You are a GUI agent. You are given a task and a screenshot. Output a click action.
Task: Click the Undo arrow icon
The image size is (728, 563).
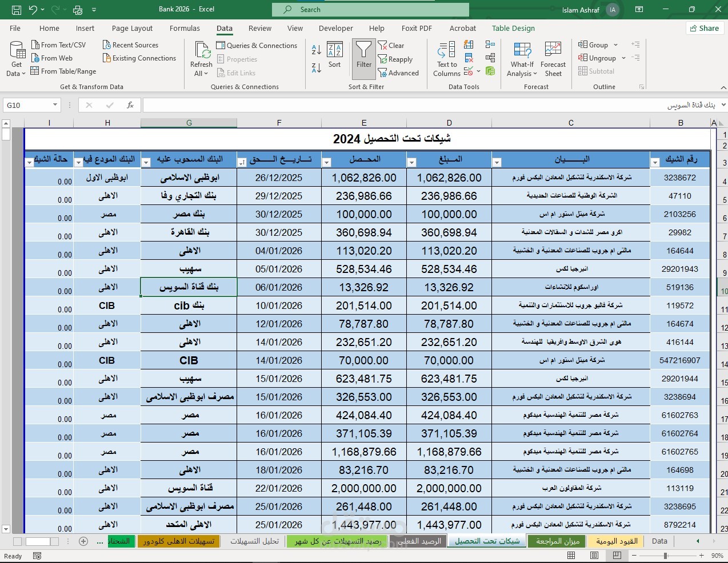pyautogui.click(x=33, y=10)
